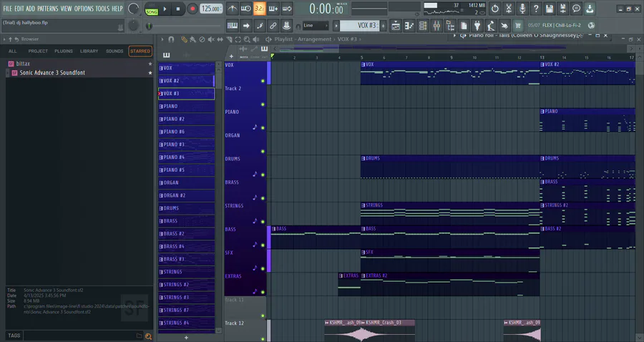Screen dimensions: 644x342
Task: Click the tempo tapper icon
Action: tap(490, 26)
